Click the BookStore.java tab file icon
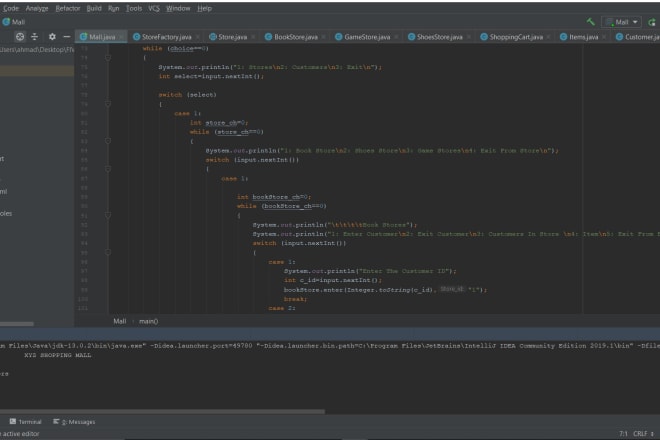 268,37
